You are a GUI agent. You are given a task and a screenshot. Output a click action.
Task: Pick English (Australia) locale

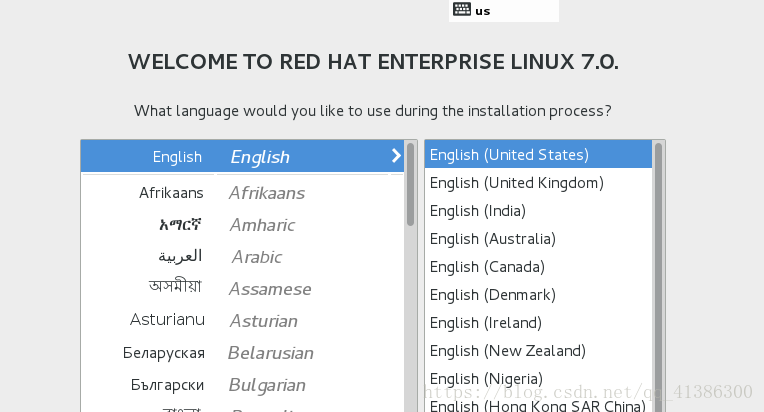tap(538, 239)
